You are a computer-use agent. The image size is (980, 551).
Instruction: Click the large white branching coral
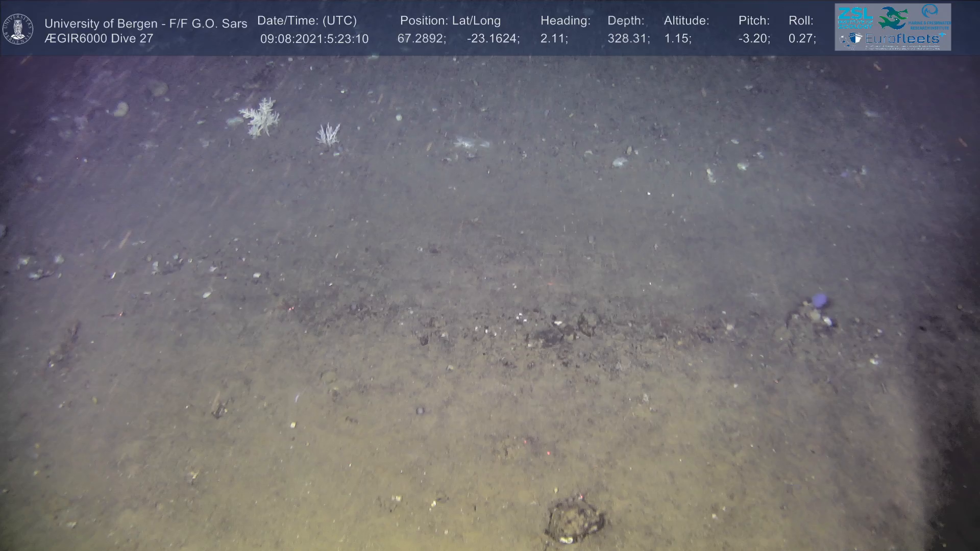click(x=261, y=118)
